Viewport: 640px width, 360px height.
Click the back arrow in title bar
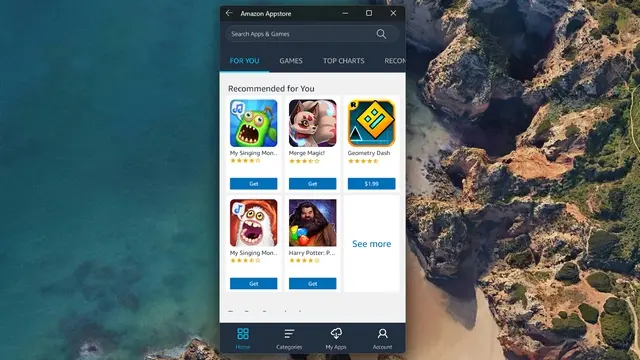[229, 13]
